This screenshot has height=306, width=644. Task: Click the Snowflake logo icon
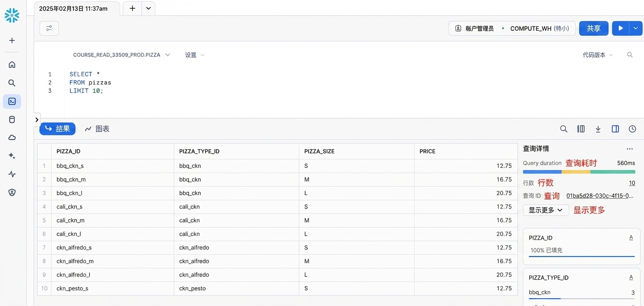click(x=12, y=15)
